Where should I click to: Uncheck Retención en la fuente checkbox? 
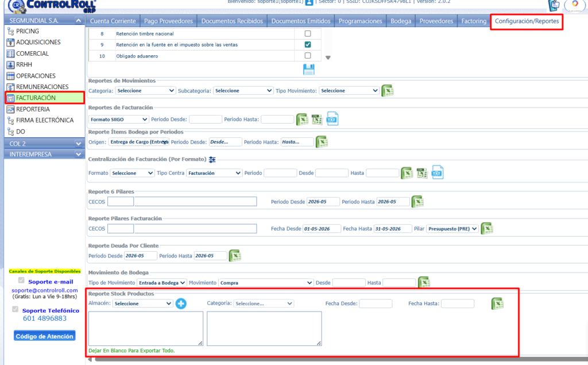pos(308,44)
